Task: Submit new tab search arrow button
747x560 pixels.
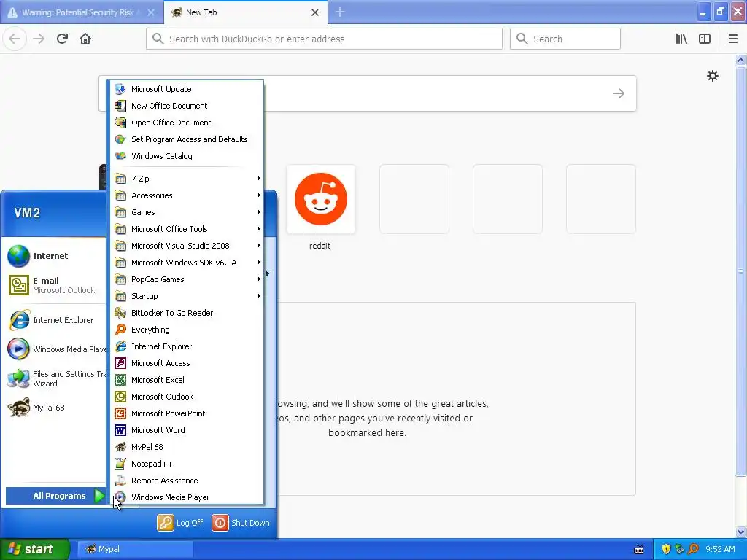Action: (619, 93)
